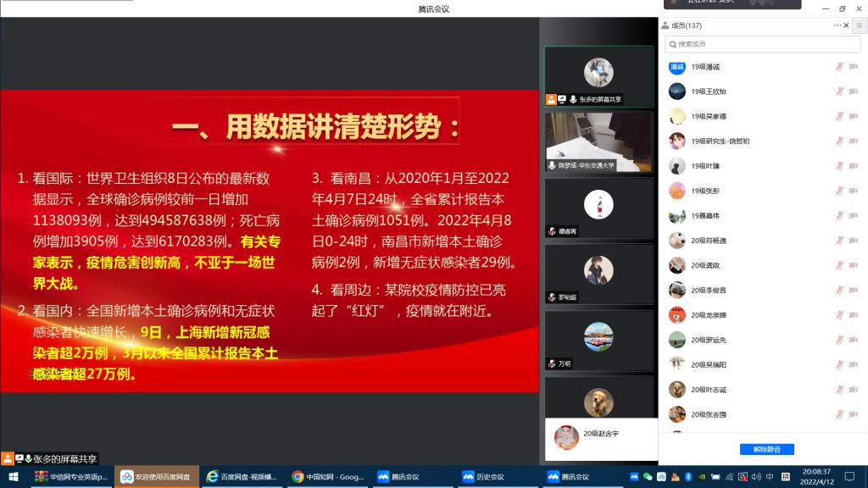Click dog avatar of 20级叶志诚

(x=677, y=390)
